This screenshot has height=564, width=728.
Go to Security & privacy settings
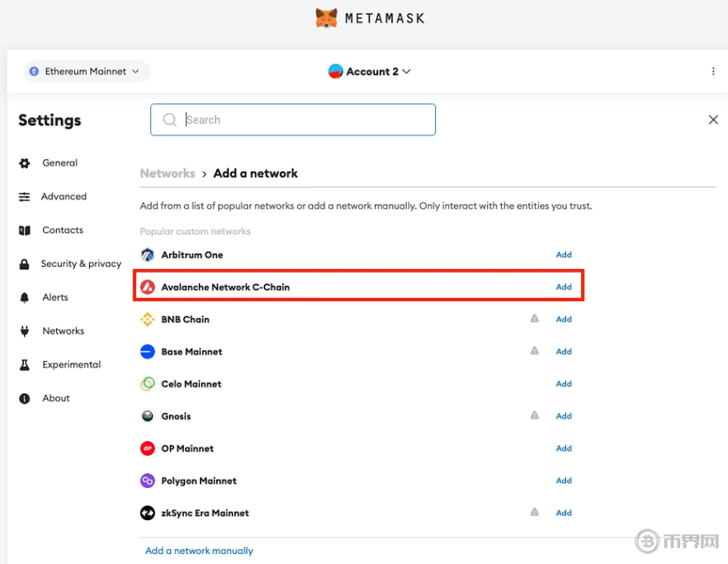click(x=81, y=264)
